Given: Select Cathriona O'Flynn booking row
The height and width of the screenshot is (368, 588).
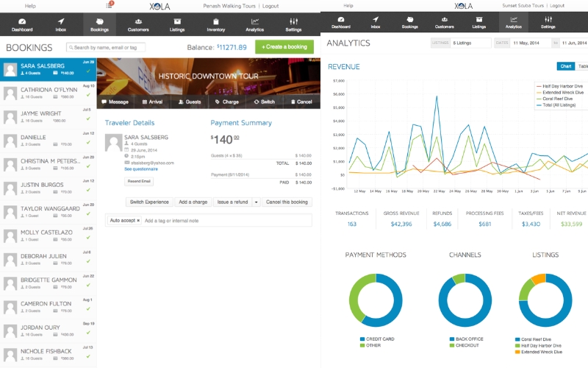Looking at the screenshot, I should click(48, 93).
